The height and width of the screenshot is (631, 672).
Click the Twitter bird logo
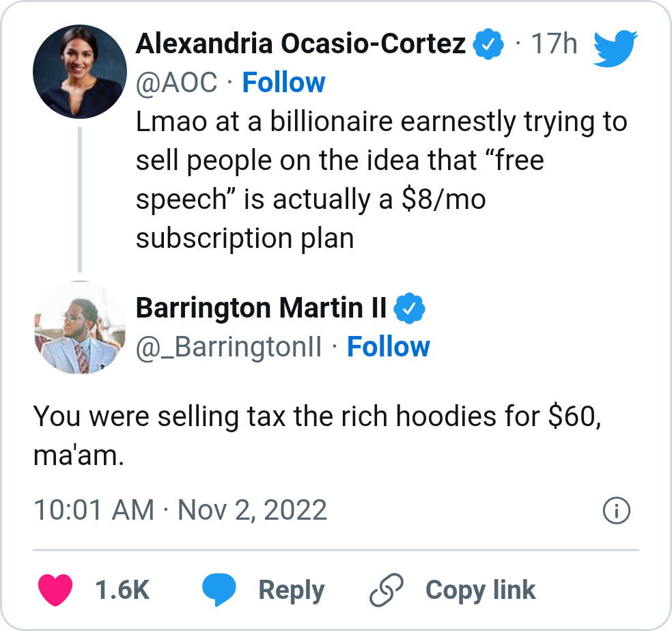tap(615, 48)
